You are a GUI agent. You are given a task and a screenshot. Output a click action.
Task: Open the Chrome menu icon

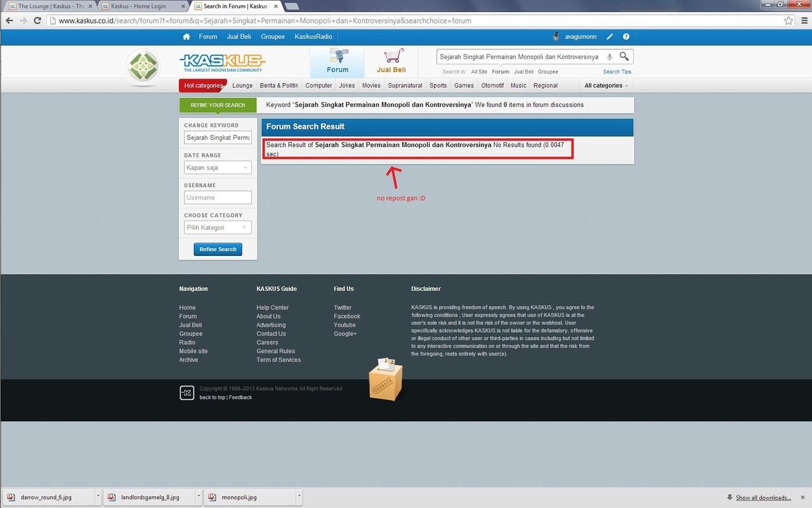[x=804, y=20]
